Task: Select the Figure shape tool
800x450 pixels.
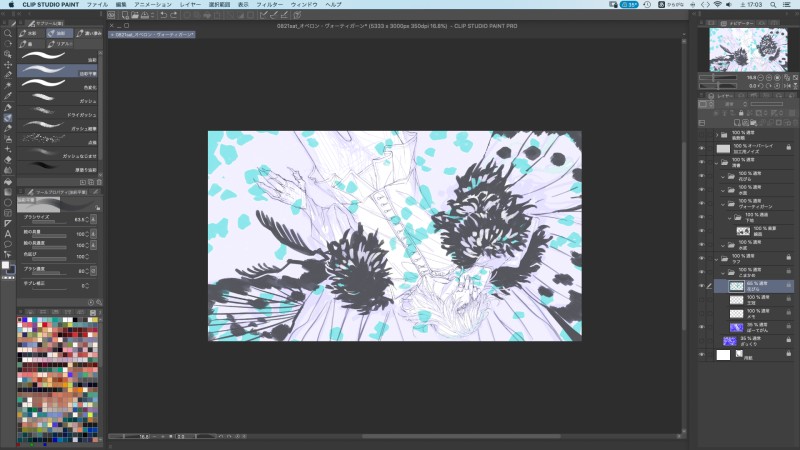Action: [x=8, y=203]
